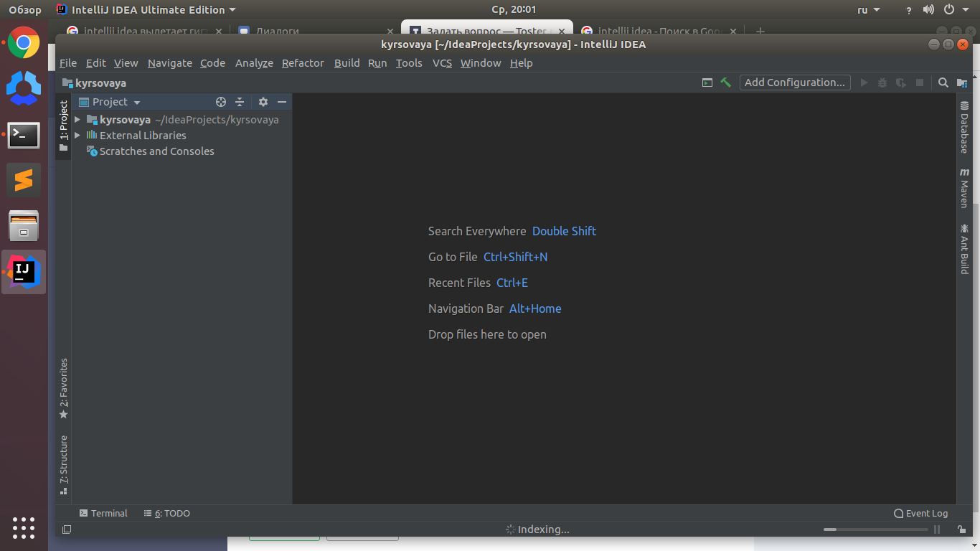980x551 pixels.
Task: Open the Refactor menu
Action: pos(303,63)
